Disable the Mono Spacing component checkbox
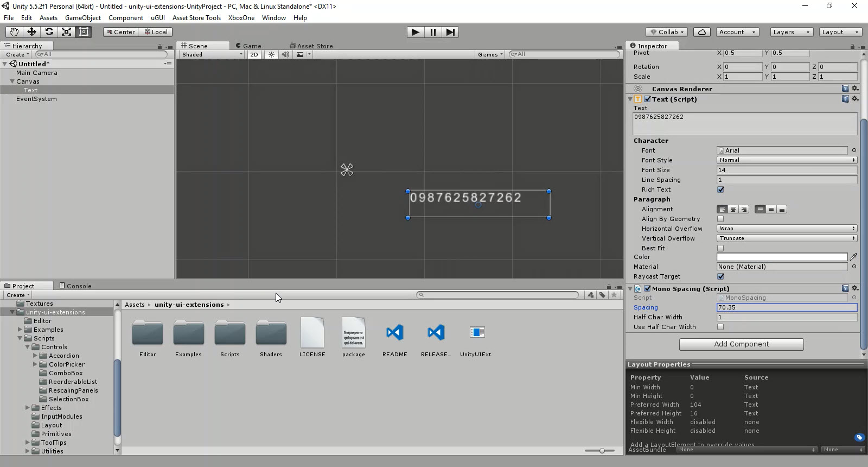This screenshot has height=467, width=868. pos(647,288)
